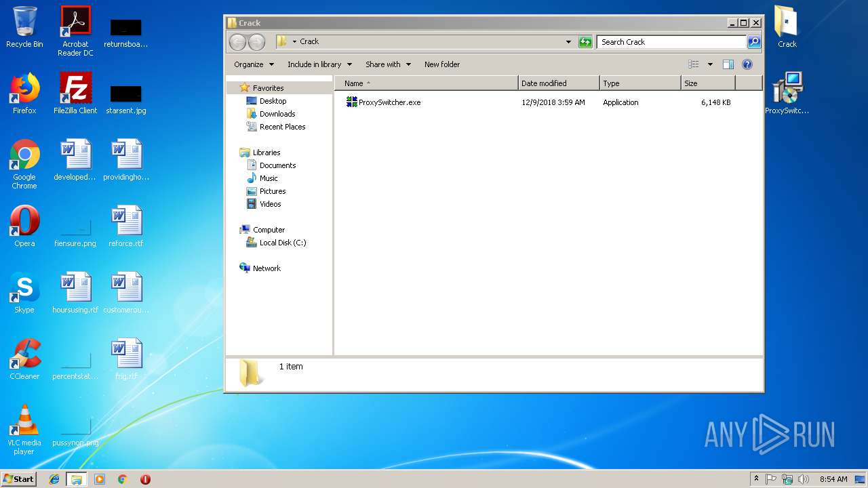Sort files by Size column

coord(708,83)
